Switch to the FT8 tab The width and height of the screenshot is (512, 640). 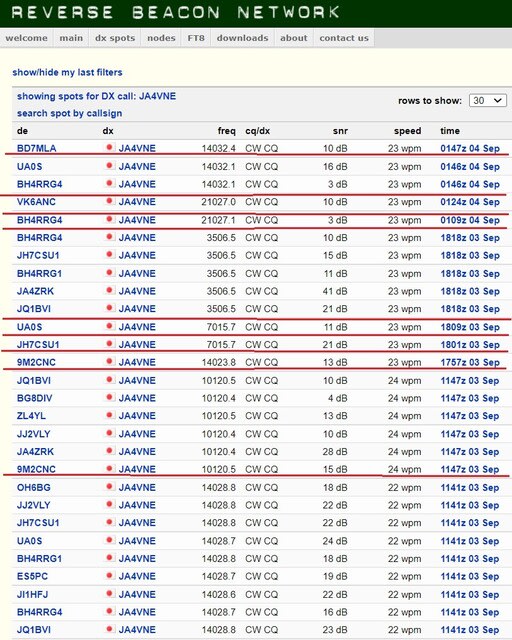pos(196,38)
